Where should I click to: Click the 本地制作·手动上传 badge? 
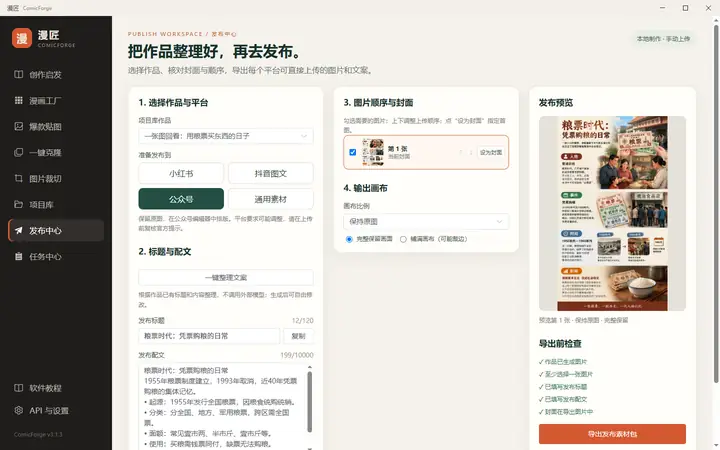pos(663,39)
